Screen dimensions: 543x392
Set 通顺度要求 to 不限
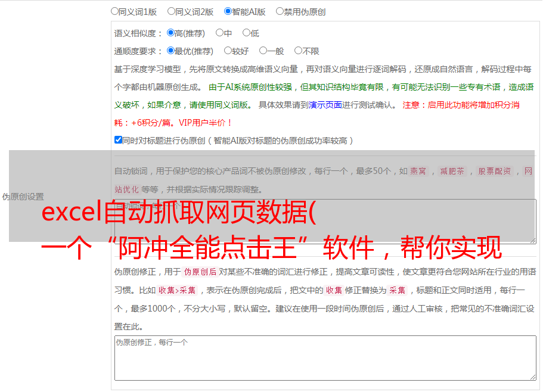(298, 51)
